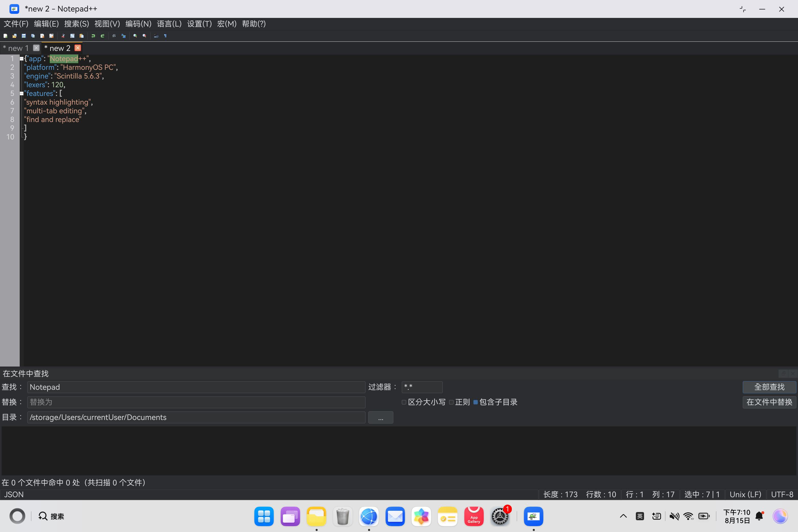Create a new file with the toolbar icon
798x532 pixels.
pos(5,36)
